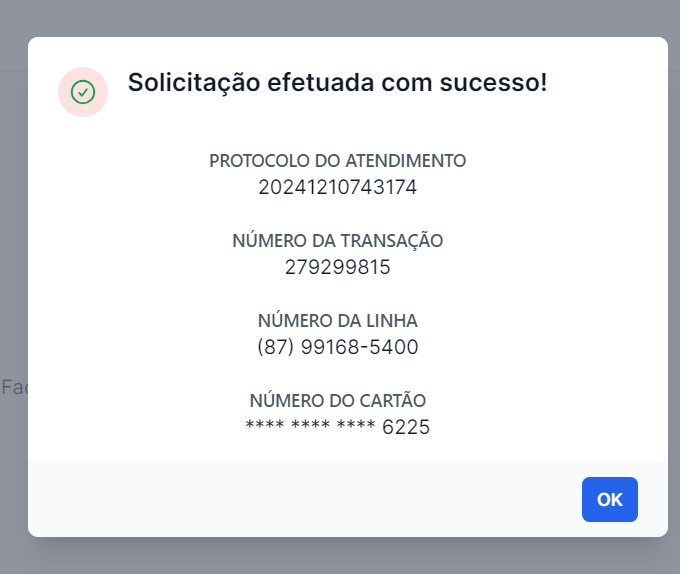
Task: Click the dimmed backdrop below the dialog
Action: click(x=340, y=557)
